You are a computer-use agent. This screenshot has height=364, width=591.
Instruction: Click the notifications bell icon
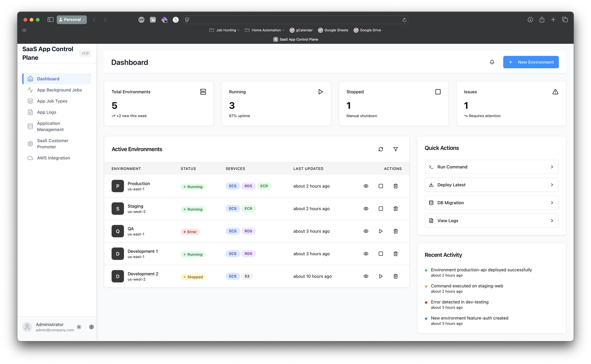tap(492, 62)
